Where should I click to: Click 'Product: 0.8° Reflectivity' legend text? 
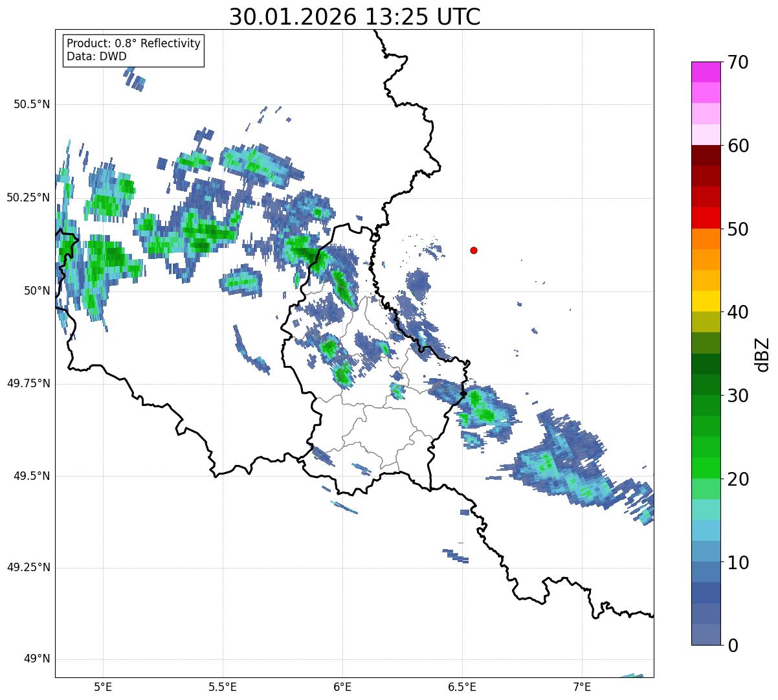pyautogui.click(x=134, y=43)
